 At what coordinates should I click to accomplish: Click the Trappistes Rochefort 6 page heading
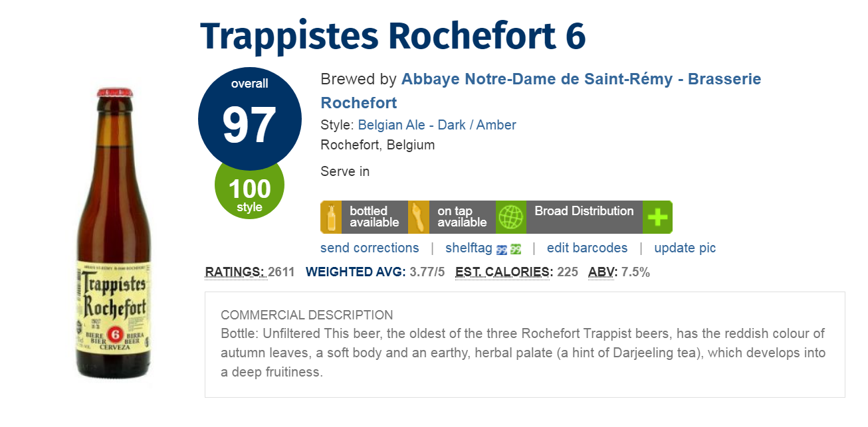[393, 37]
